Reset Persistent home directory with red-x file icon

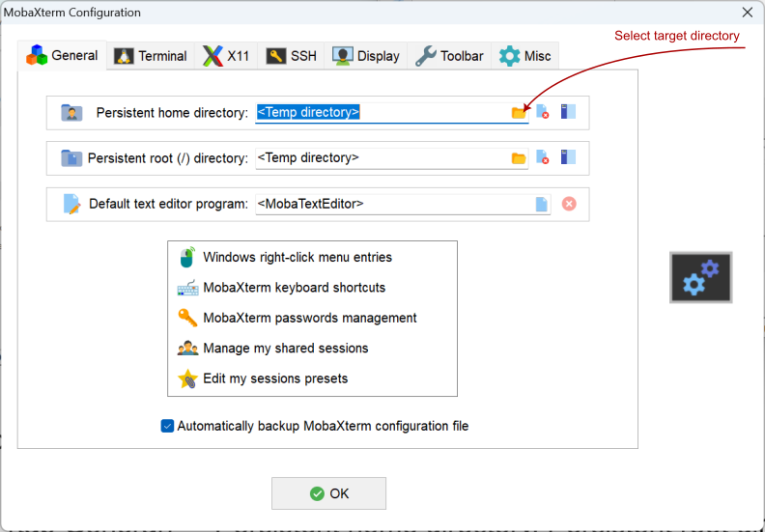click(543, 112)
